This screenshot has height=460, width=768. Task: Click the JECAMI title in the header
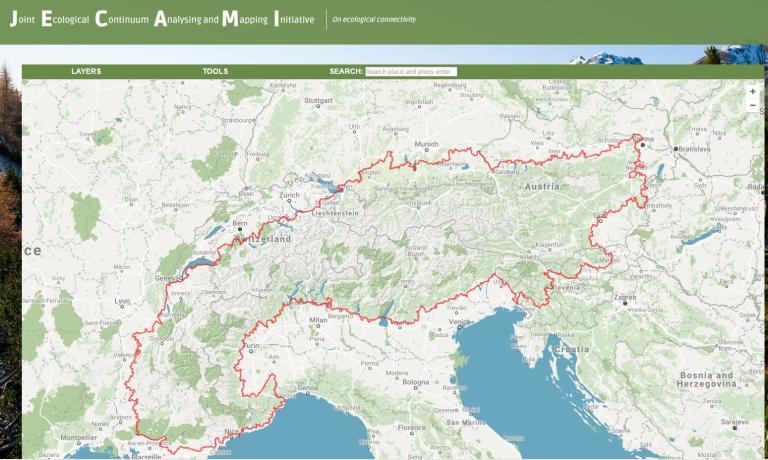[x=162, y=19]
